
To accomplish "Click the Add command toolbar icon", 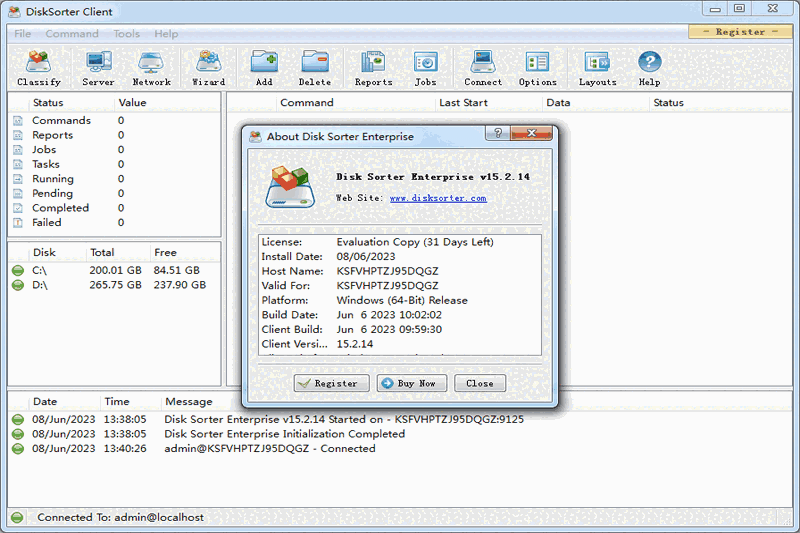I will [x=264, y=68].
